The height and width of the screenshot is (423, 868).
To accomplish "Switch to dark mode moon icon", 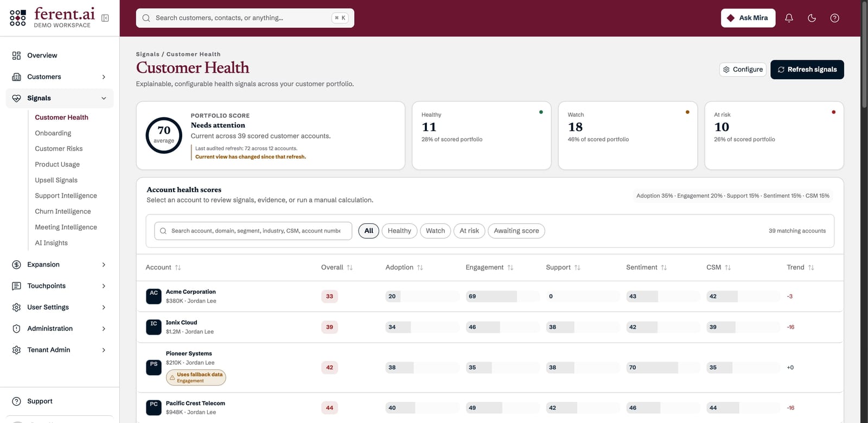I will pos(812,18).
